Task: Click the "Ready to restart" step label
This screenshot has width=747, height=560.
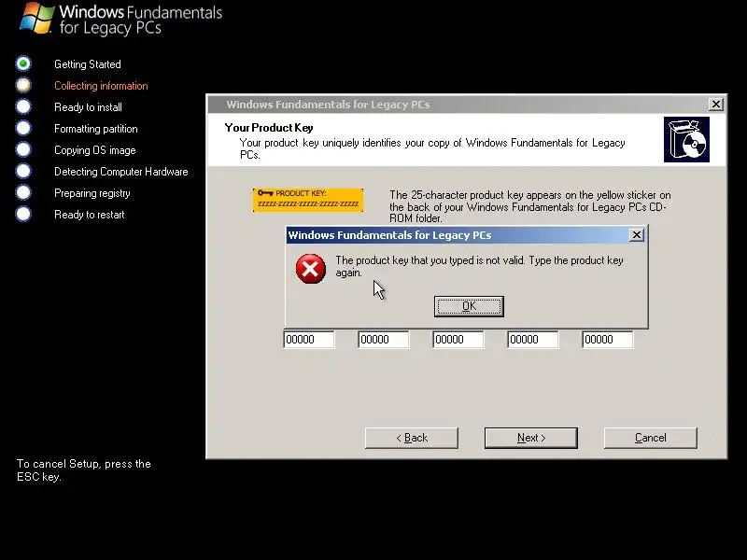Action: pos(89,215)
